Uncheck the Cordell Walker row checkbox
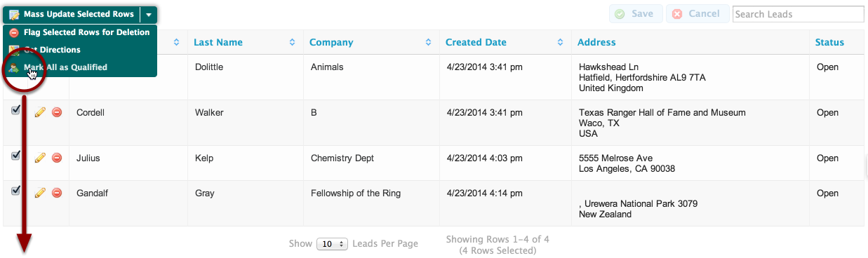The height and width of the screenshot is (258, 868). 15,111
